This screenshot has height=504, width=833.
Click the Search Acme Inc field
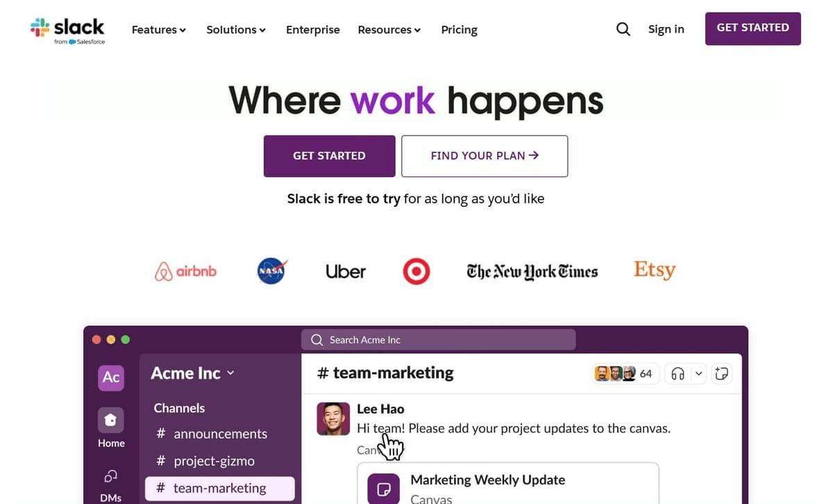click(438, 339)
